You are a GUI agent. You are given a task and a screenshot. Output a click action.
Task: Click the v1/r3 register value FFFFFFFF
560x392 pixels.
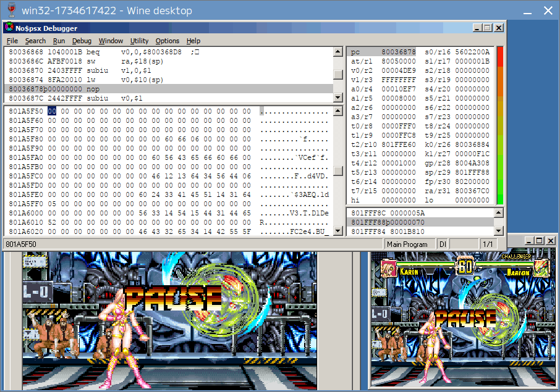(x=399, y=80)
